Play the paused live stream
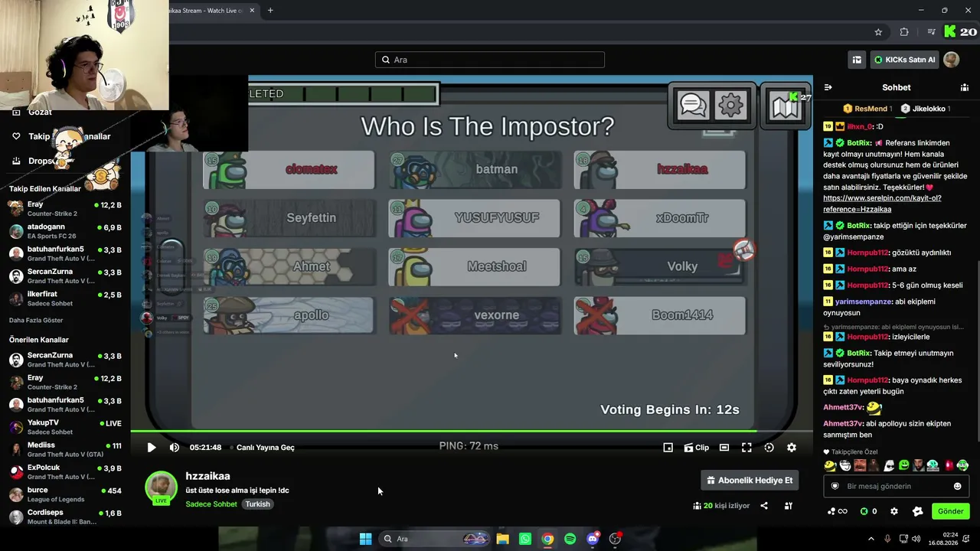Viewport: 980px width, 551px height. [152, 448]
